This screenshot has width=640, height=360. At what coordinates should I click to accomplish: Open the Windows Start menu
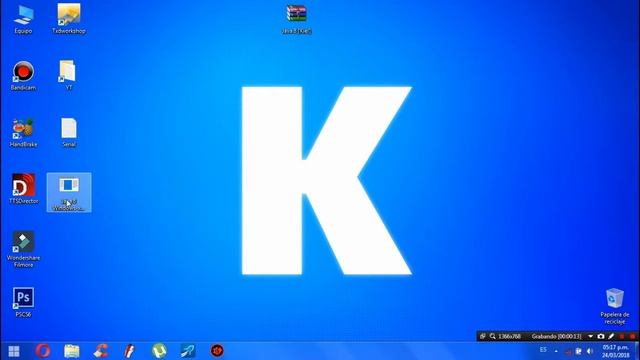tap(13, 351)
